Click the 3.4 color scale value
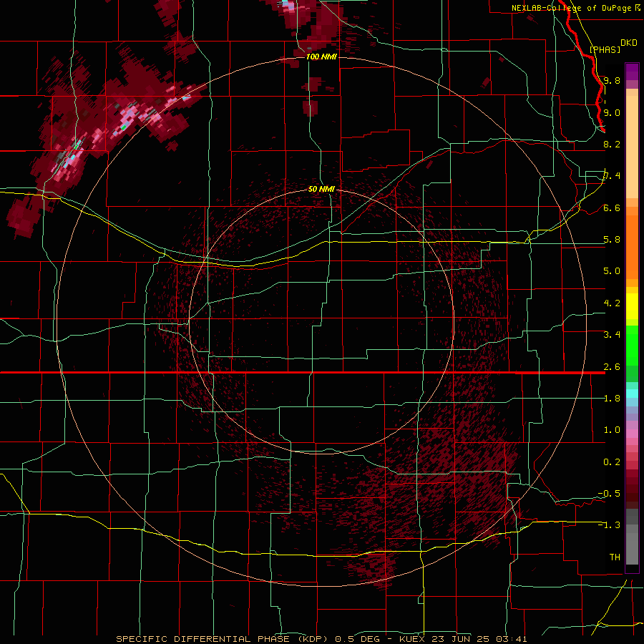 [612, 335]
